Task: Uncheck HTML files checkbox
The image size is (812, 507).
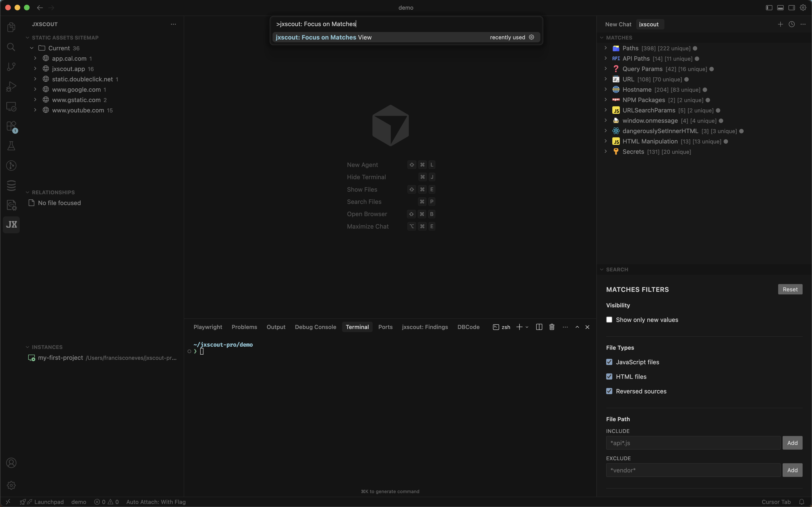Action: coord(609,376)
